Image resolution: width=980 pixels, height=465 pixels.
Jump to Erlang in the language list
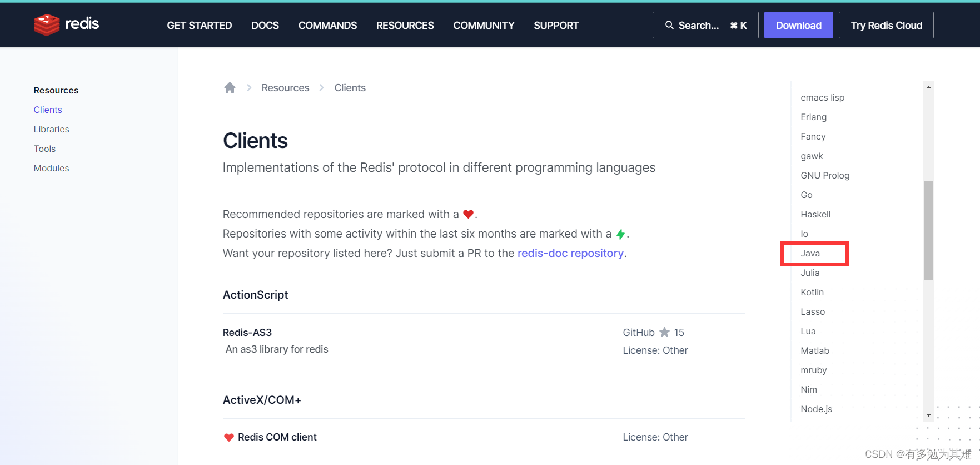(x=813, y=117)
